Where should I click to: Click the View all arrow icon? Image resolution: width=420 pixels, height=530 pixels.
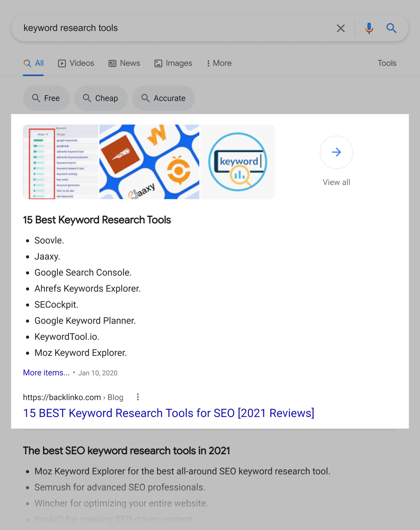coord(336,152)
